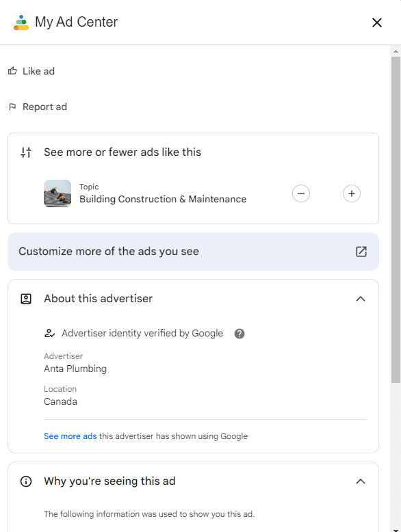Close the My Ad Center panel
401x532 pixels.
377,23
